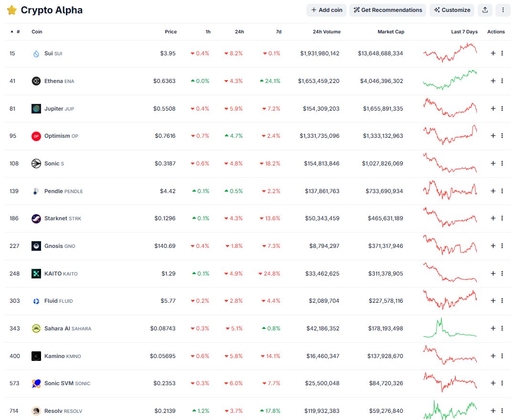Click the Add coin button
Viewport: 515px width, 420px height.
[x=326, y=10]
